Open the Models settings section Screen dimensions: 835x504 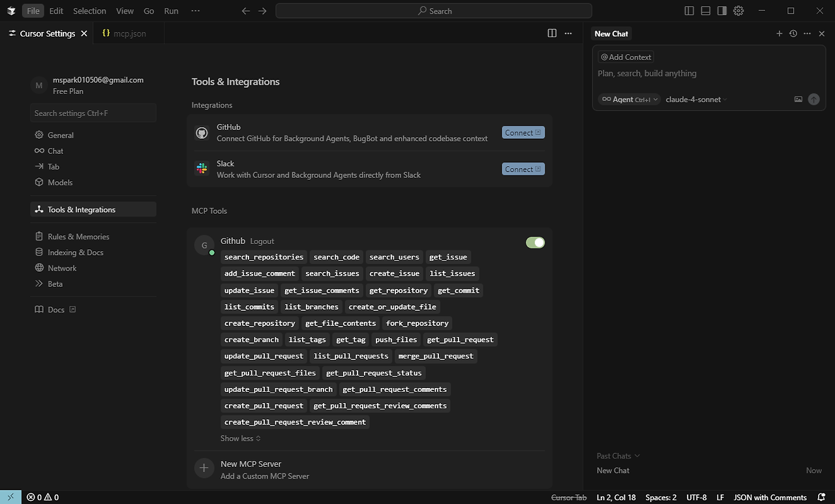point(93,183)
